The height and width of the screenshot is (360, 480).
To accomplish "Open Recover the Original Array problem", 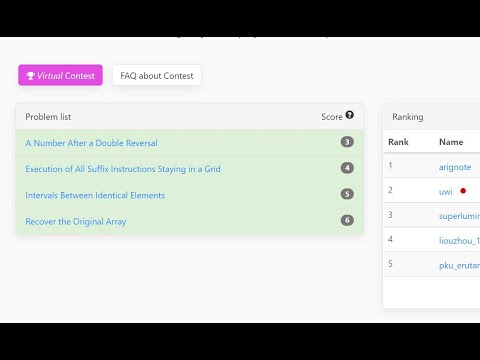I will click(x=76, y=222).
